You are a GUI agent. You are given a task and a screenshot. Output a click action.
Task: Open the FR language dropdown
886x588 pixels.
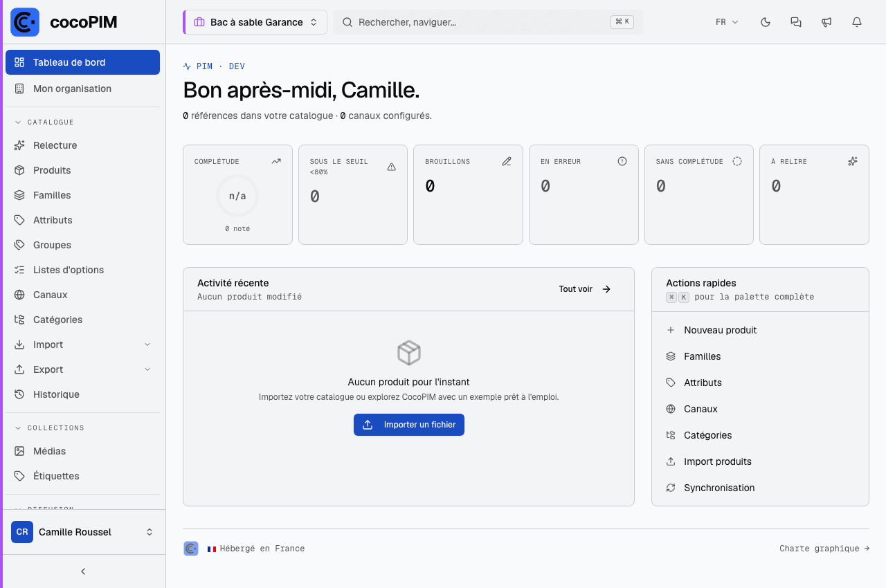point(727,22)
